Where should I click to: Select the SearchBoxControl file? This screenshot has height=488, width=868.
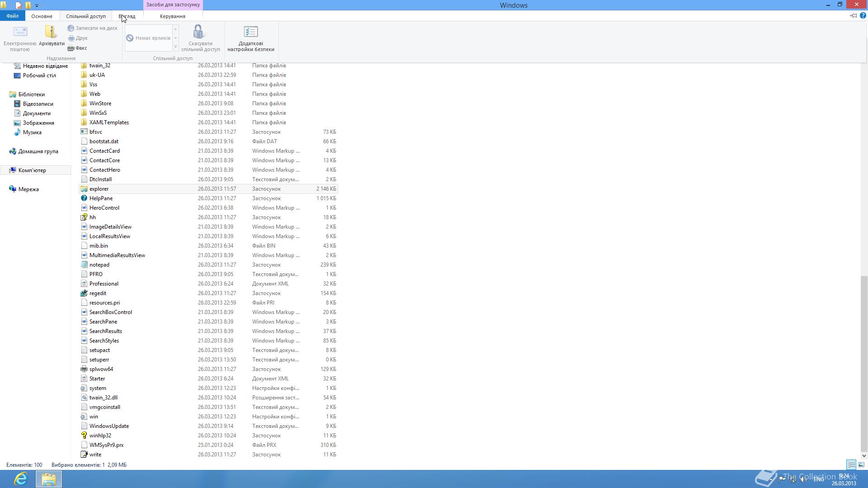point(111,312)
